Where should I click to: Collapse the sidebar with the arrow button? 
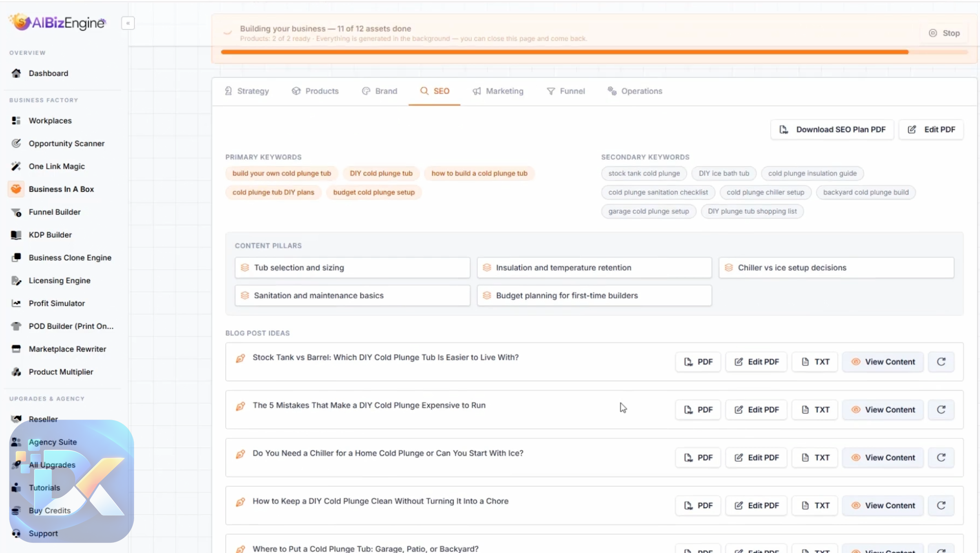click(128, 23)
